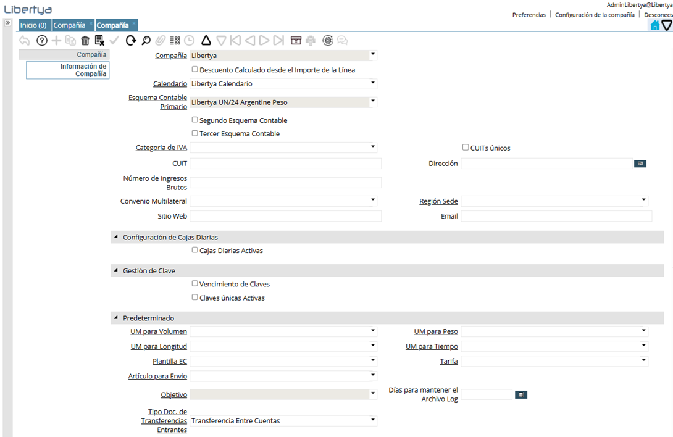Open history records with the clock icon

point(189,41)
